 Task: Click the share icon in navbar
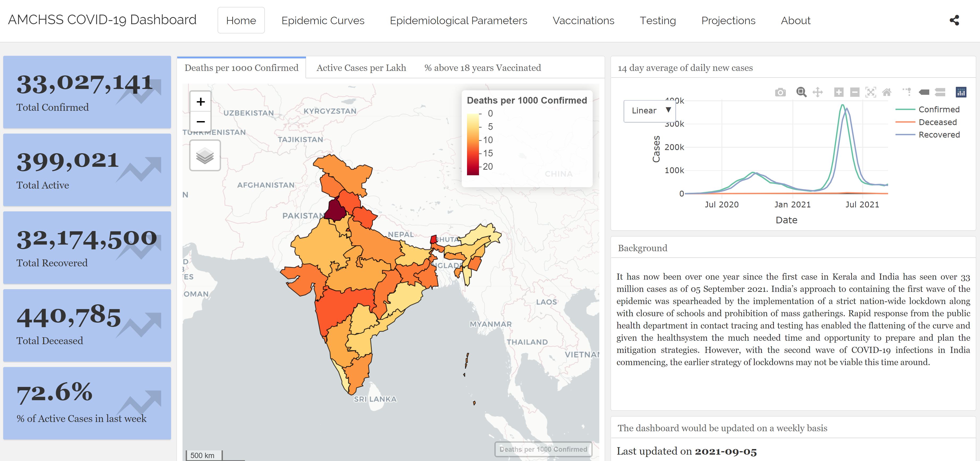point(954,20)
